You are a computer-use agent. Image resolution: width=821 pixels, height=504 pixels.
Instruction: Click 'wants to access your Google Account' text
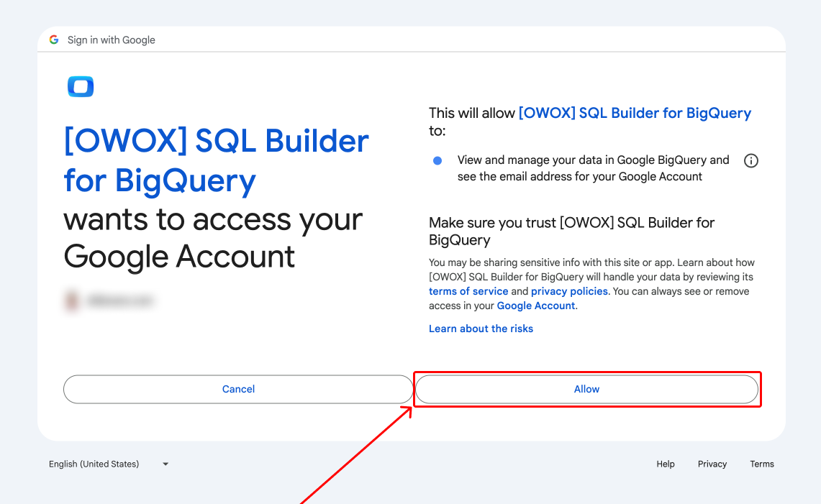(212, 237)
